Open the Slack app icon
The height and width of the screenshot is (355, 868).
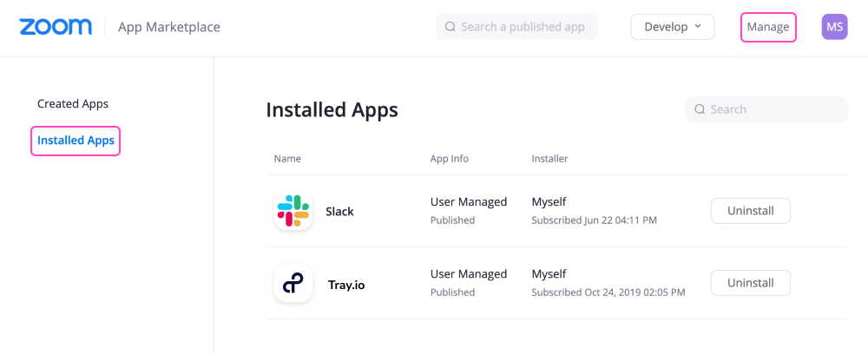[x=293, y=211]
